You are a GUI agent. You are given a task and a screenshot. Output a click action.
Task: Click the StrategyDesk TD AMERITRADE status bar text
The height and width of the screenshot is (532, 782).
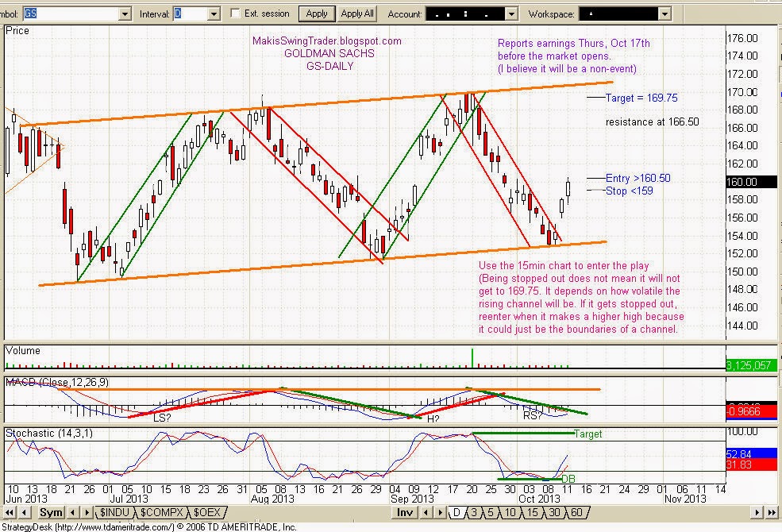[x=149, y=527]
